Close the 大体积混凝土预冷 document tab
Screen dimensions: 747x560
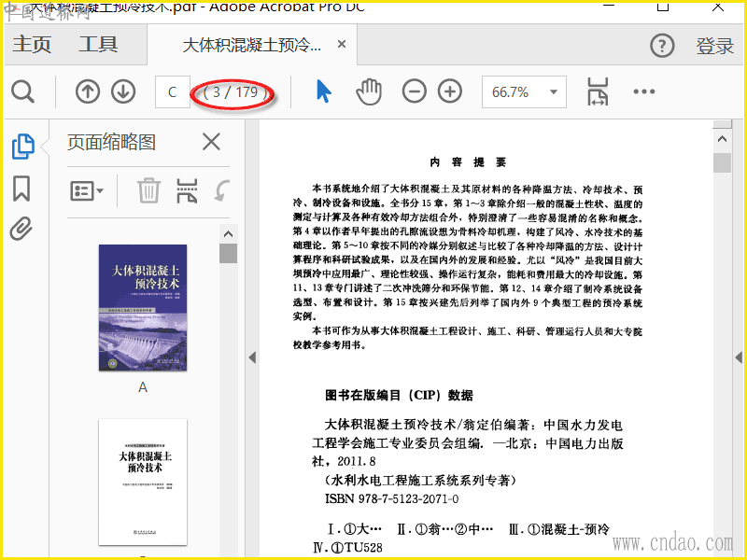click(342, 44)
